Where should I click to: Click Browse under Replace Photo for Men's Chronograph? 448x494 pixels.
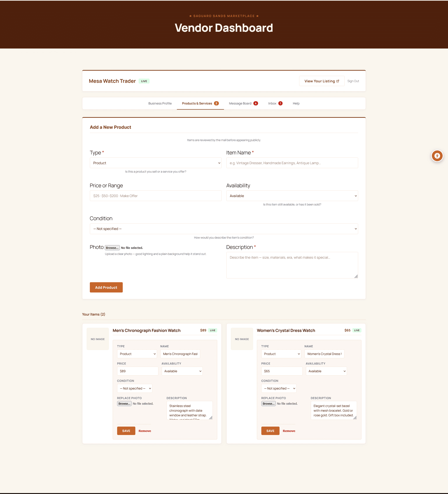click(124, 404)
